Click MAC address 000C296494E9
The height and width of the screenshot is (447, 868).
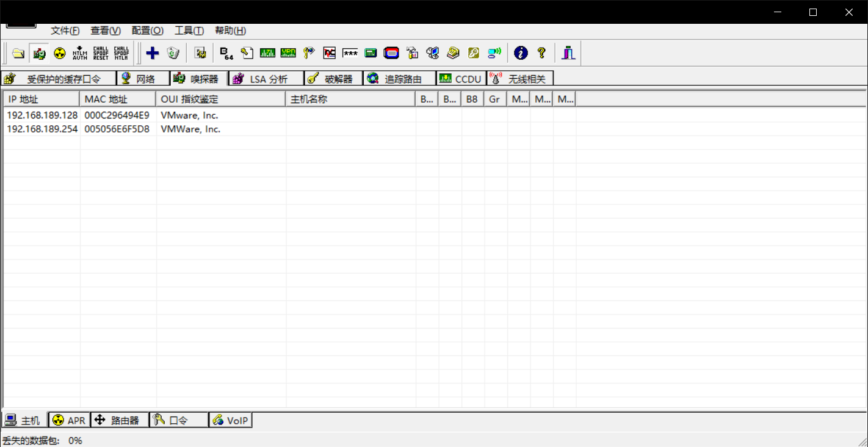117,115
